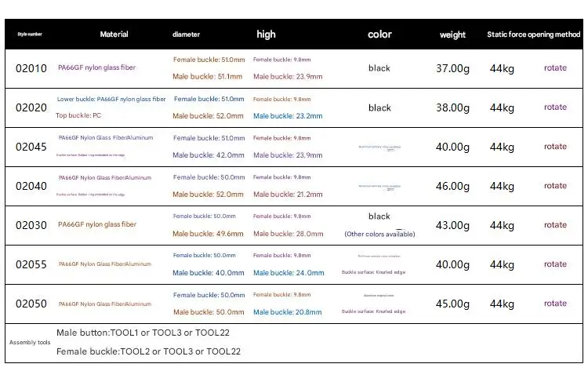Select the 46.00g weight cell

coord(452,186)
